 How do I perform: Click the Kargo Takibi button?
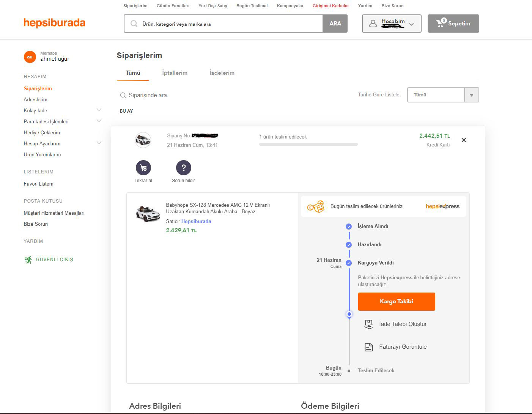[397, 302]
